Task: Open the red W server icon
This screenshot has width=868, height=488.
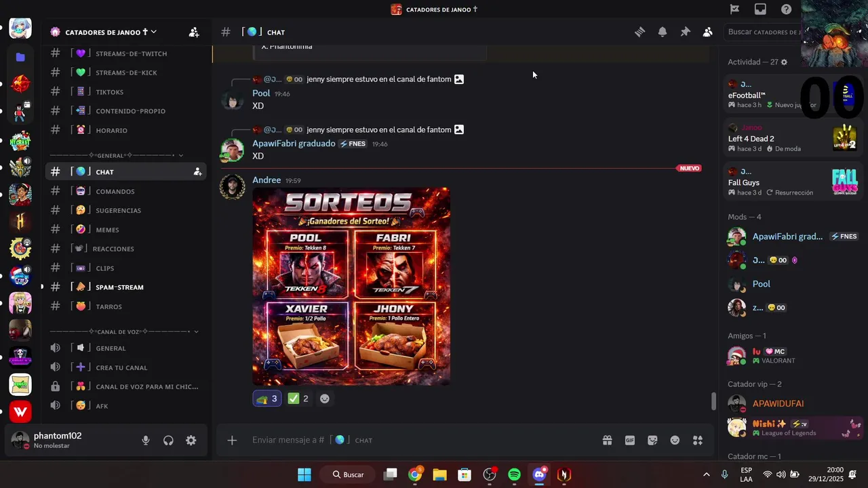Action: pos(20,411)
